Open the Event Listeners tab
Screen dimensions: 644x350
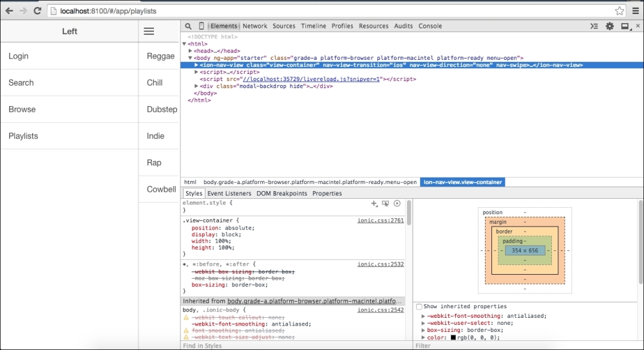click(x=229, y=193)
